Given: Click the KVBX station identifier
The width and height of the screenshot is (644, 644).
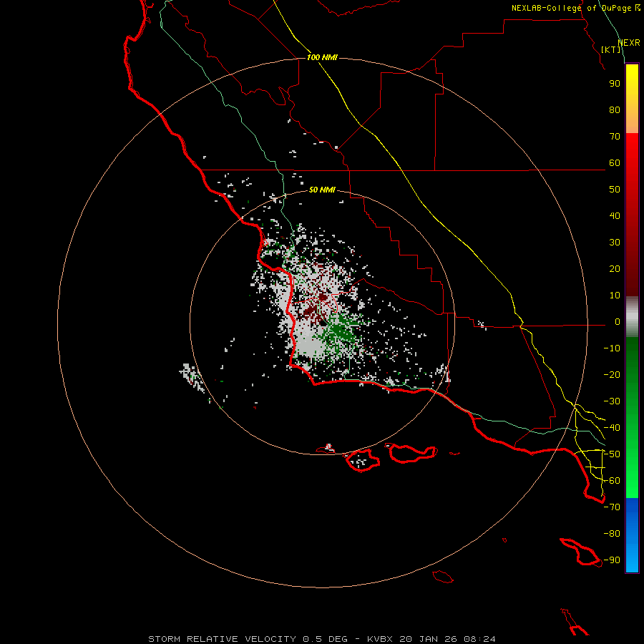Looking at the screenshot, I should click(x=380, y=639).
